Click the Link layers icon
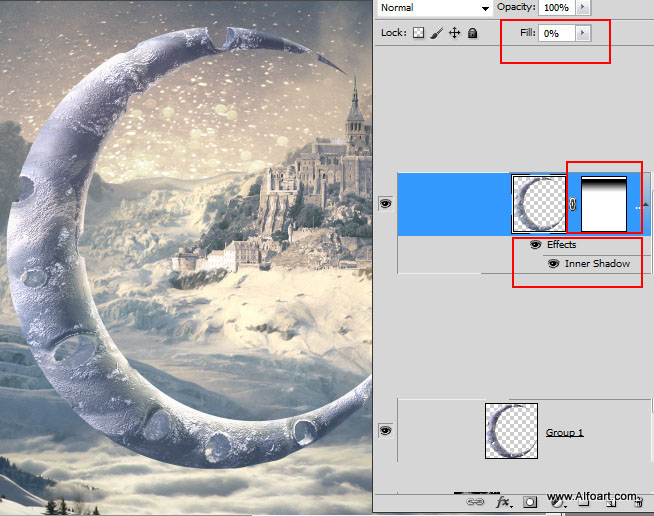 [x=475, y=501]
